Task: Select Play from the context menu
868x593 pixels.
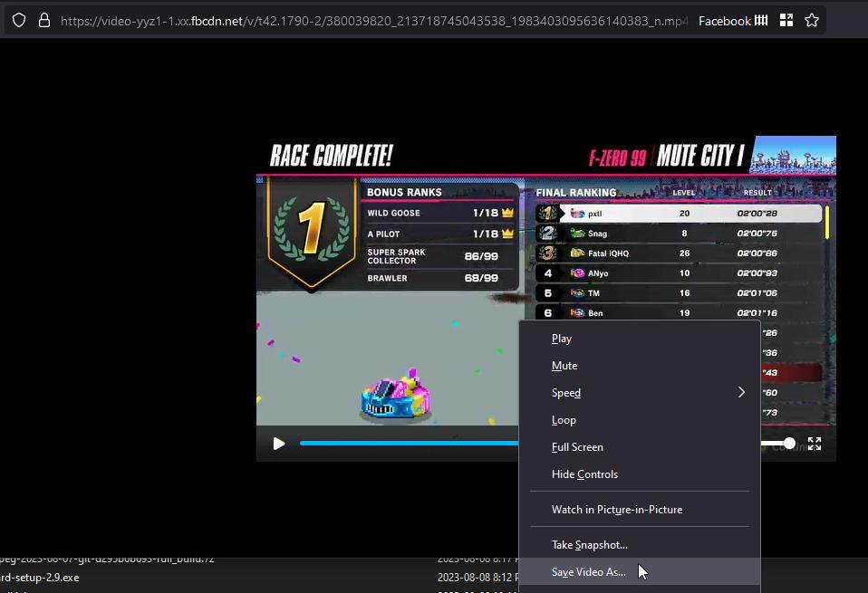Action: click(562, 339)
